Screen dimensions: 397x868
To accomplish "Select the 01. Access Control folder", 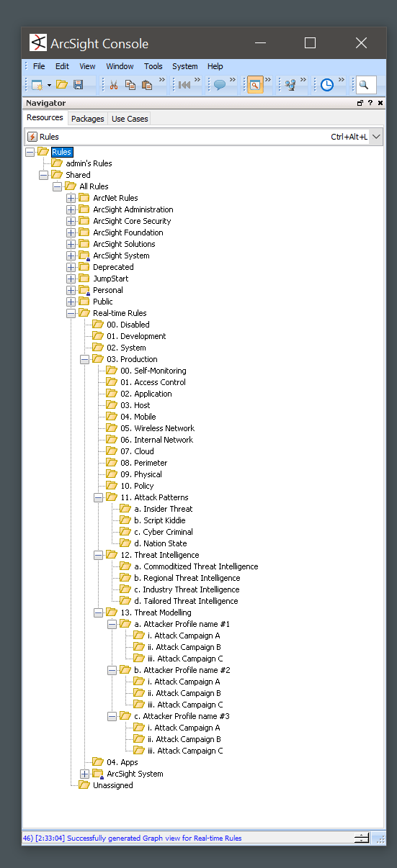I will 153,382.
